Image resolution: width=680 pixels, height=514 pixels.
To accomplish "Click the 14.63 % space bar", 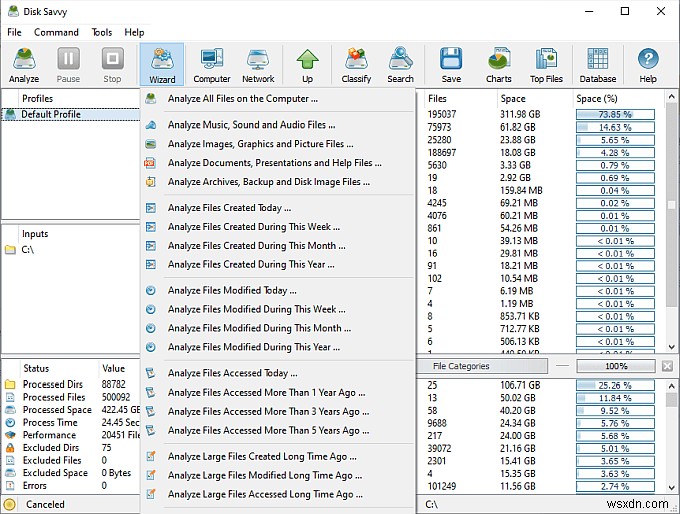I will point(615,128).
